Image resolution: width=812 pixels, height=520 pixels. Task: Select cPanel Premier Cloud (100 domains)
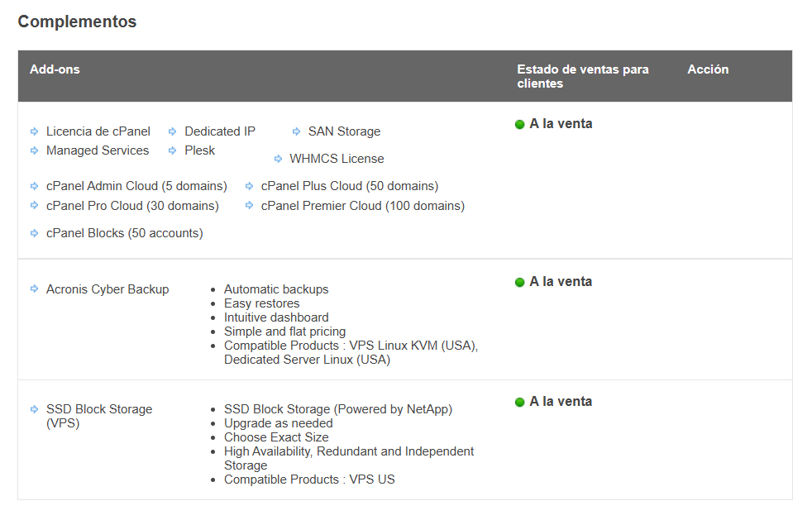click(x=362, y=206)
